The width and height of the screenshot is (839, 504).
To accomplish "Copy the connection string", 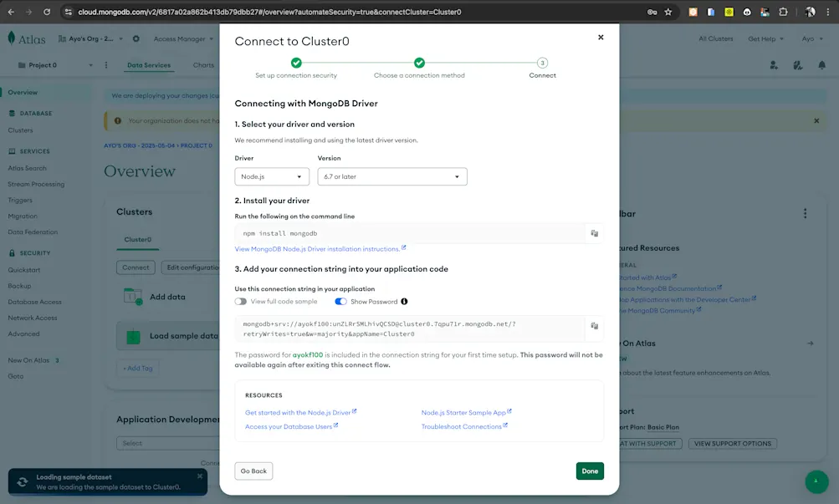I will [x=594, y=327].
